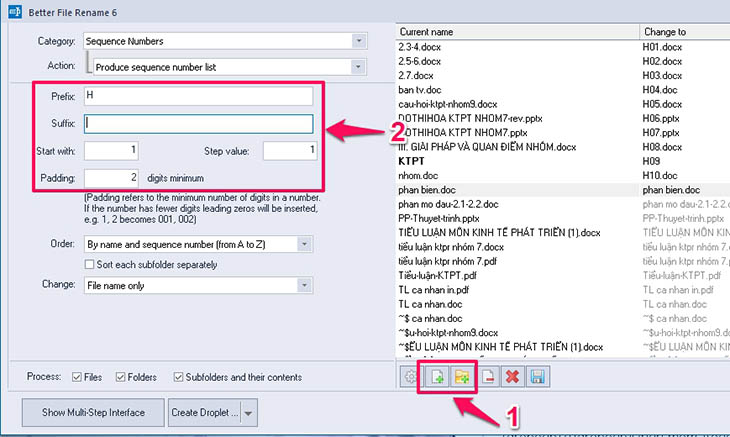
Task: Click new name H09
Action: pos(651,161)
